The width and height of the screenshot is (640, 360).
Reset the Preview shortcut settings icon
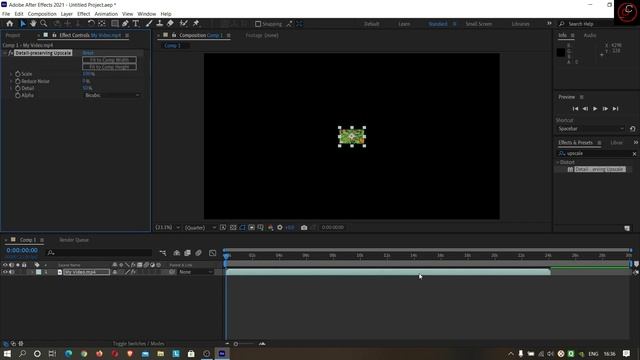coord(632,129)
